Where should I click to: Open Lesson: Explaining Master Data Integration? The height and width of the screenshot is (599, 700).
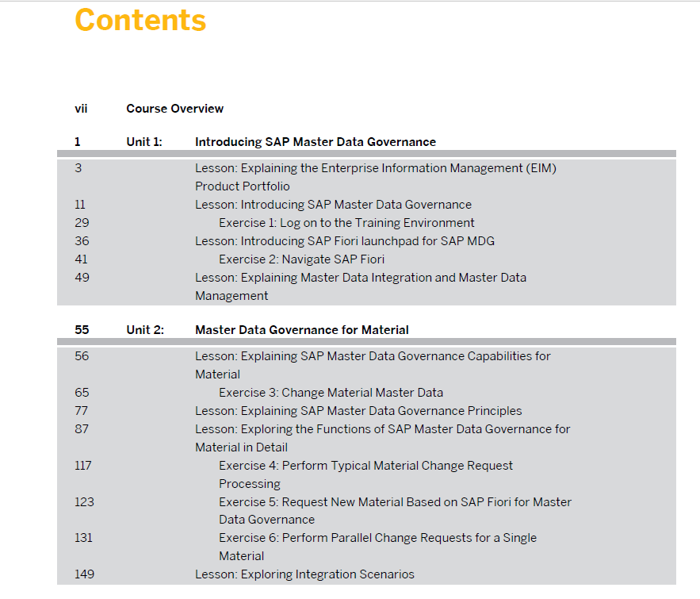point(361,286)
